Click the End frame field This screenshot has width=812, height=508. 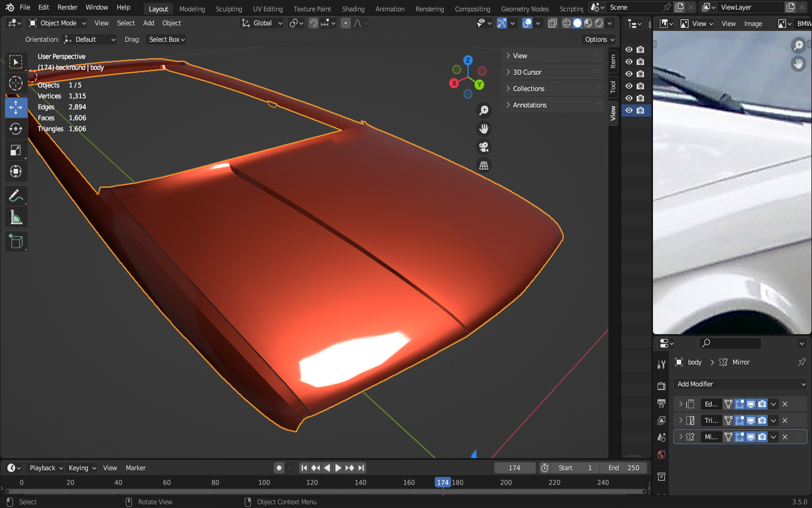click(x=624, y=468)
